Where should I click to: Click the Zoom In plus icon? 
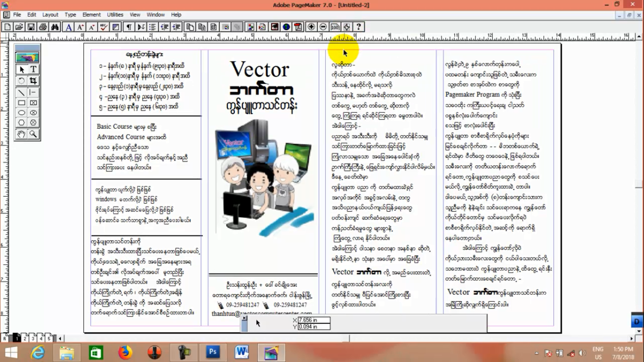pyautogui.click(x=311, y=27)
